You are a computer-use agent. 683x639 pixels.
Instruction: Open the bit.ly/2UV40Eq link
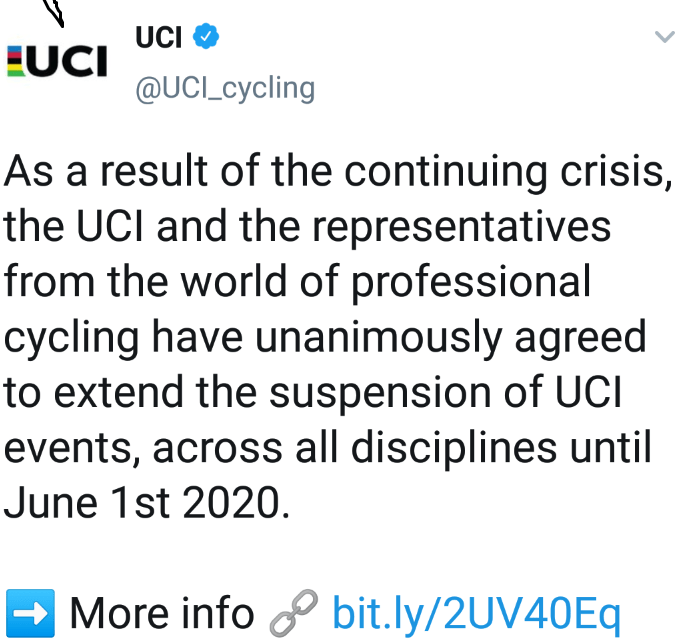[x=476, y=611]
